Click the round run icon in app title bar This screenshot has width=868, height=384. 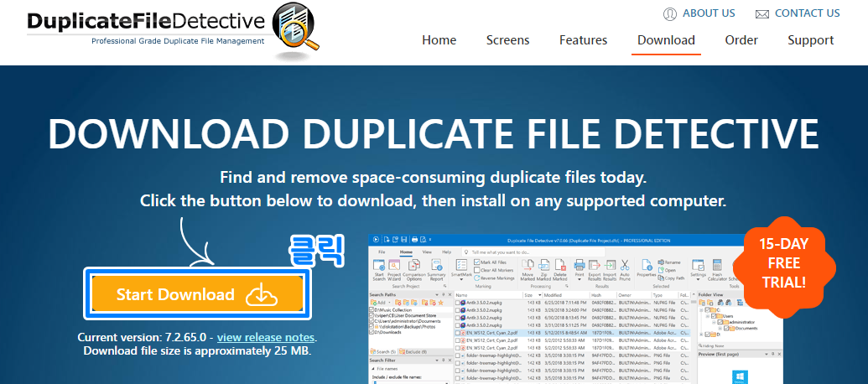point(376,240)
